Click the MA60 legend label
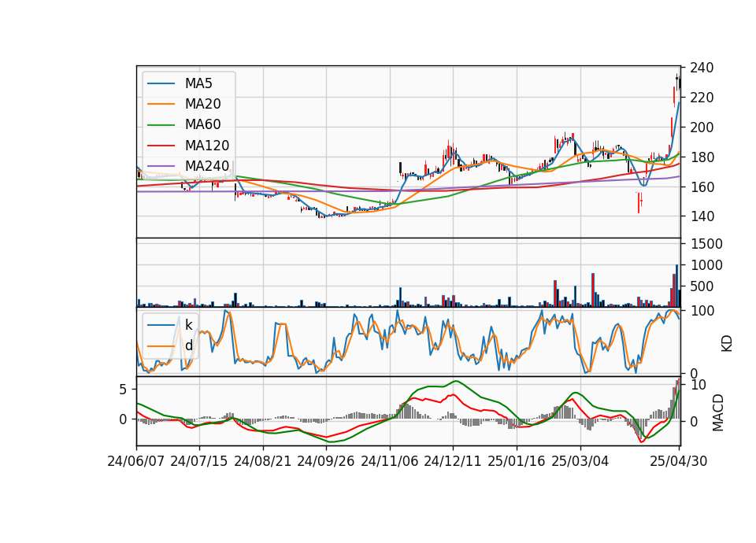 pyautogui.click(x=202, y=125)
